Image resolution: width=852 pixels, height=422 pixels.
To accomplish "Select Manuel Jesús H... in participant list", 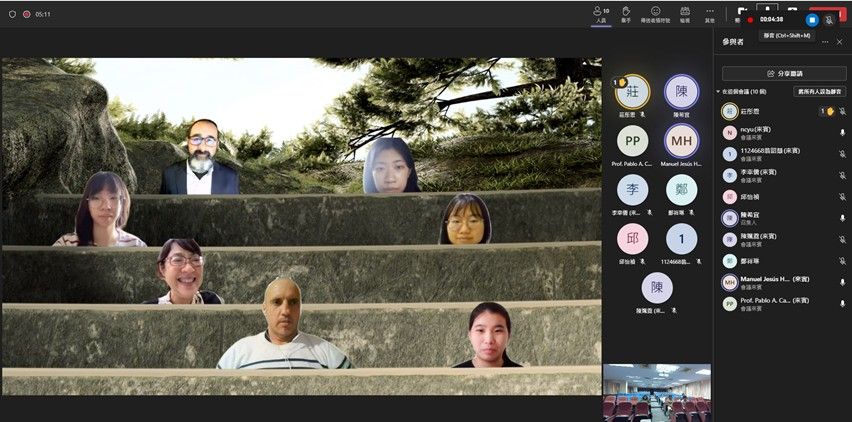I will click(775, 279).
